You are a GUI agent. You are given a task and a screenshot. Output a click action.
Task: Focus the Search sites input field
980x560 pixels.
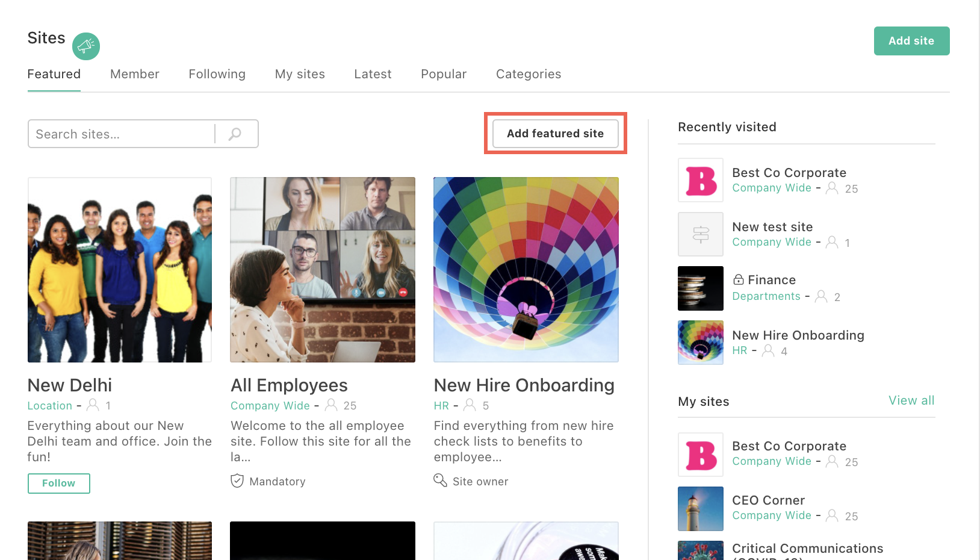pos(122,134)
